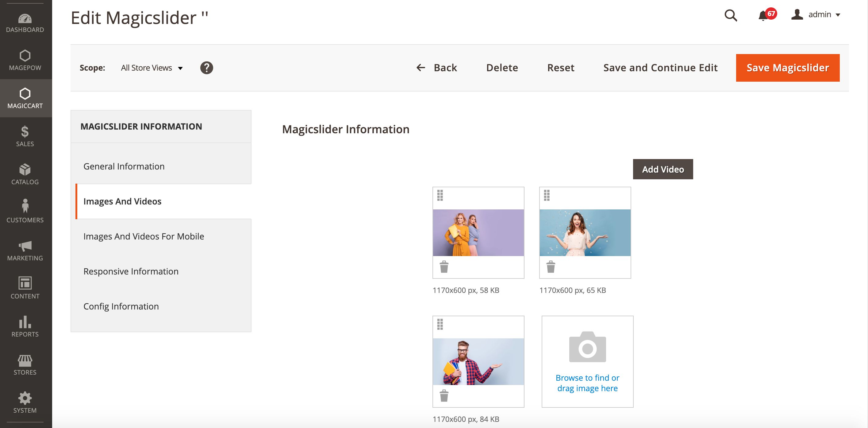This screenshot has height=428, width=868.
Task: Click the scope help question mark icon
Action: tap(206, 68)
